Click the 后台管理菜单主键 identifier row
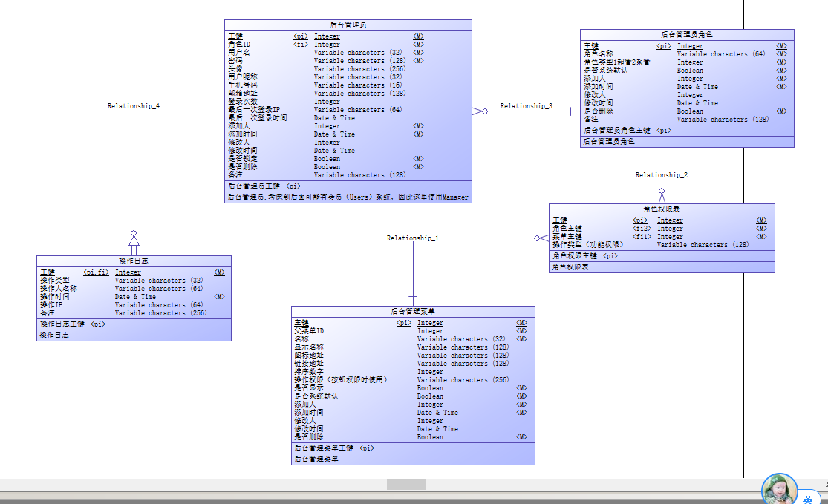The width and height of the screenshot is (828, 504). tap(413, 448)
